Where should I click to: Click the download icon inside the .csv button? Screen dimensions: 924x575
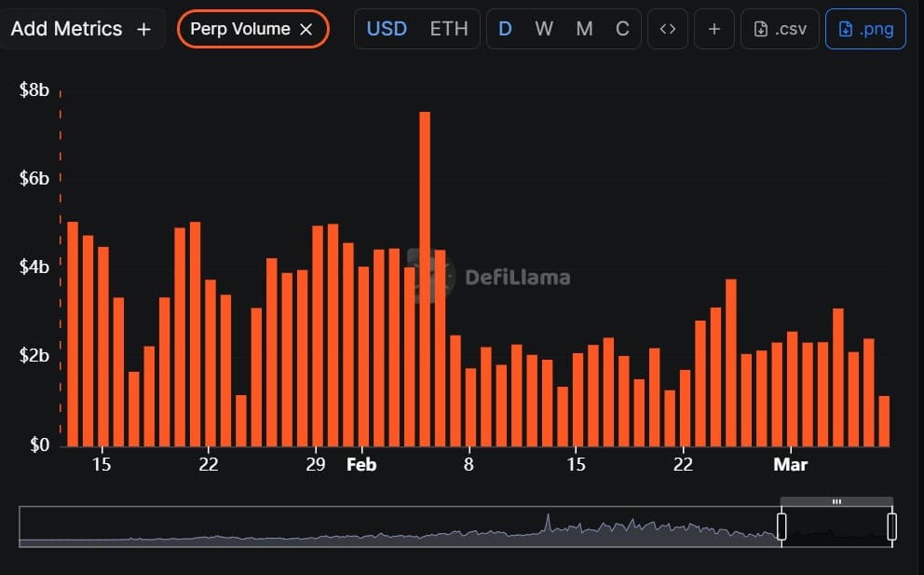pos(760,29)
